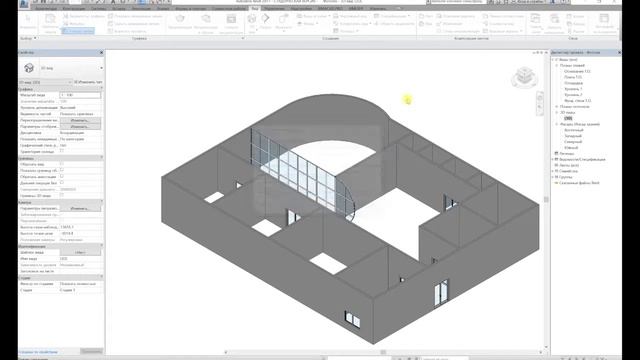This screenshot has height=360, width=640.
Task: Open Plan Views tool
Action: [x=313, y=16]
